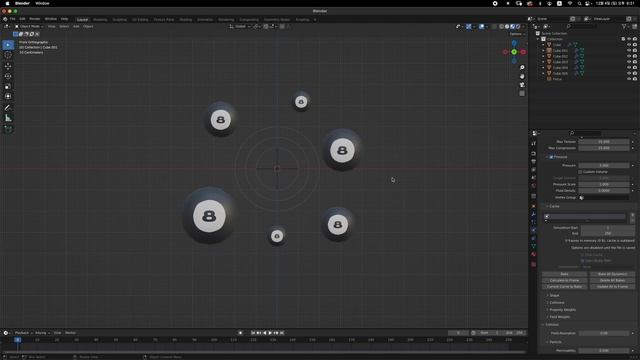The width and height of the screenshot is (640, 360).
Task: Open Scene properties tab
Action: (x=533, y=178)
